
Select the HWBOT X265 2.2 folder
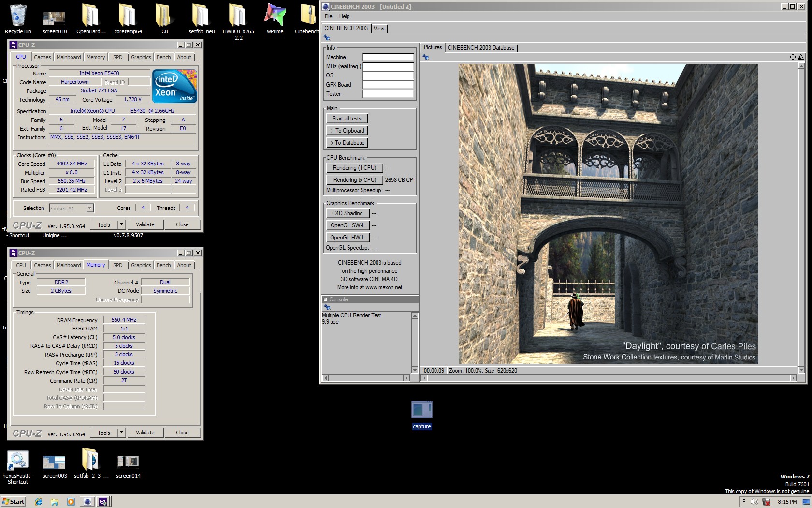(238, 21)
